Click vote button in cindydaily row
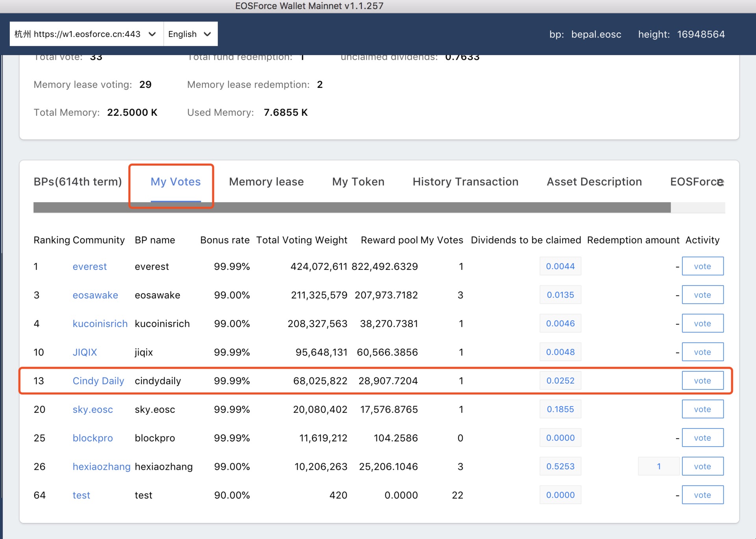Screen dimensions: 756x539 702,380
